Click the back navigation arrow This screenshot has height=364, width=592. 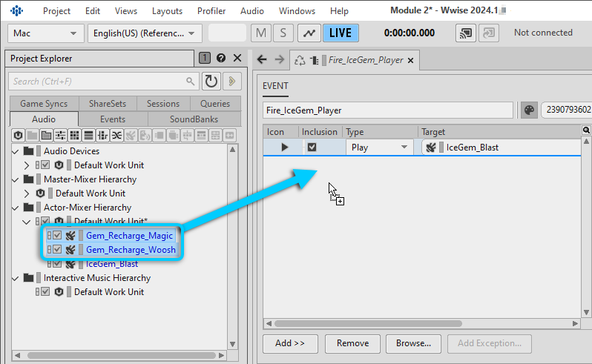[262, 60]
